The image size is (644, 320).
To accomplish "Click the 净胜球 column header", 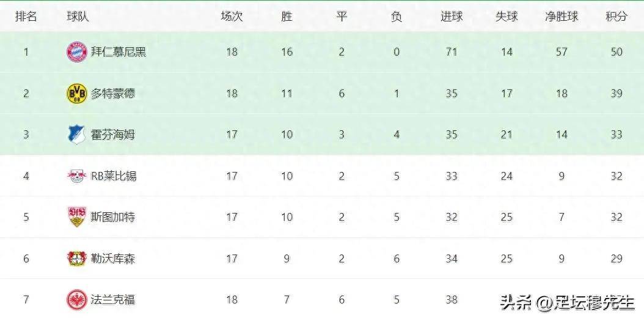I will click(x=562, y=17).
